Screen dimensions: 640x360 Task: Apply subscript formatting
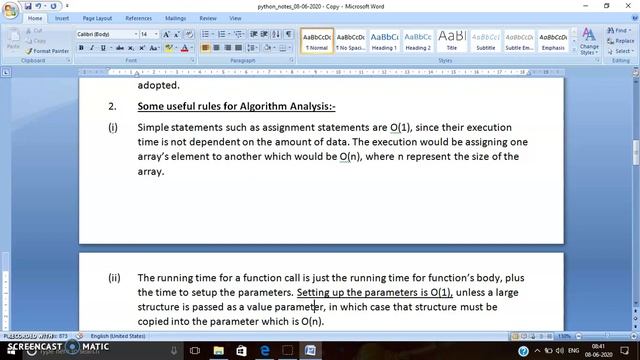tap(131, 48)
